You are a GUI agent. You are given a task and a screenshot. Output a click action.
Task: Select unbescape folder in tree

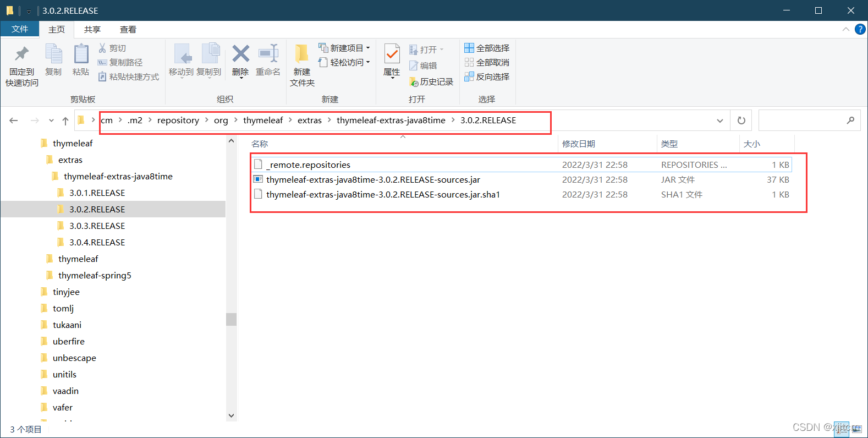74,358
